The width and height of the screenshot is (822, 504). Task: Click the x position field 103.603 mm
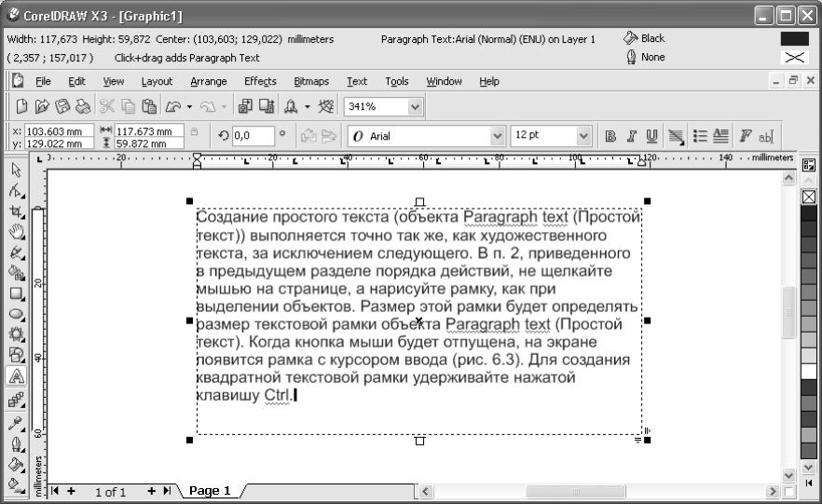(x=60, y=131)
